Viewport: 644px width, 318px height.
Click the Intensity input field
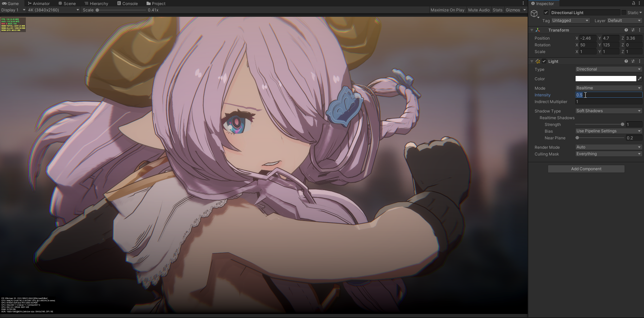point(608,95)
